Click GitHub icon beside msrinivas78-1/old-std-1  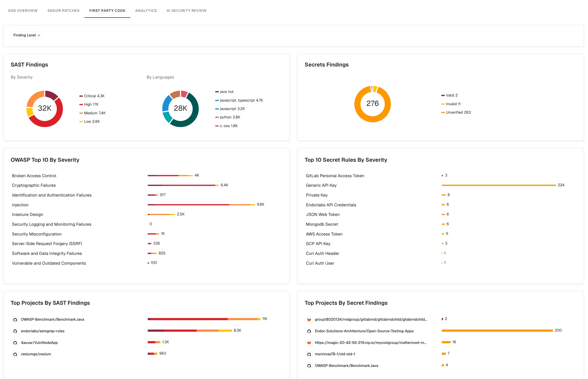tap(309, 354)
